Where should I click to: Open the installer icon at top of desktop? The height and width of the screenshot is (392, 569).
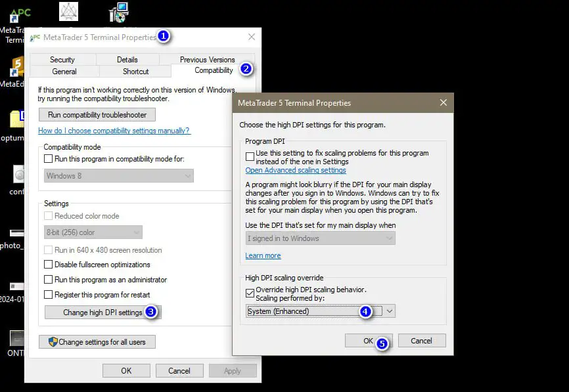click(119, 12)
